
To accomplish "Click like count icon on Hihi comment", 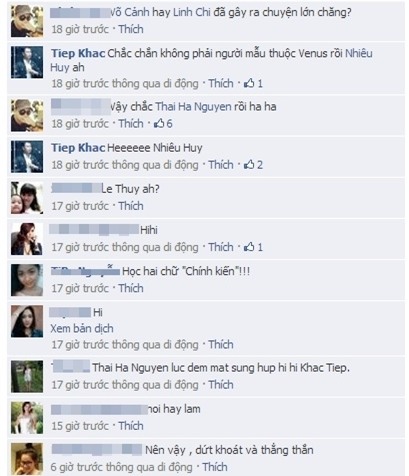I will [x=249, y=247].
